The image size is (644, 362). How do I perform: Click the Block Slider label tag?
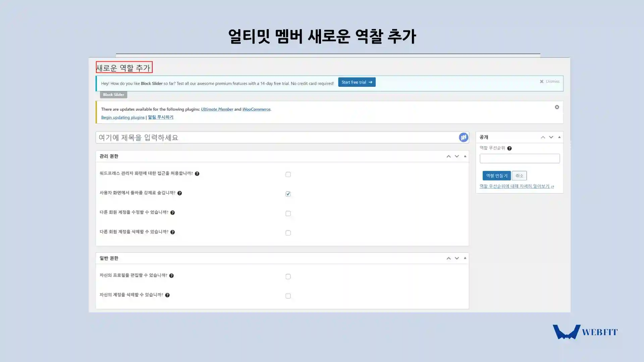click(113, 95)
